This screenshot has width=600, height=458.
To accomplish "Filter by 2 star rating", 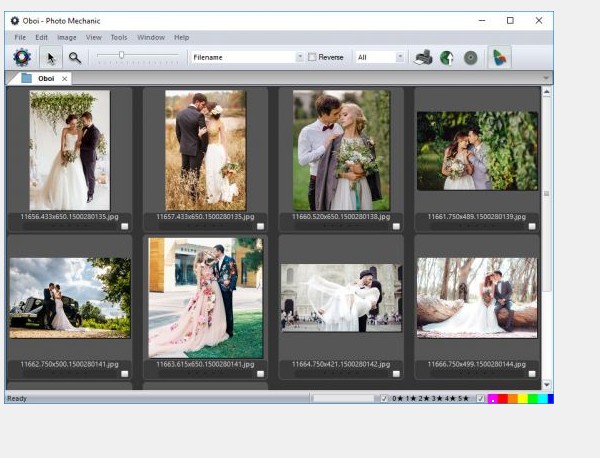I will (424, 399).
